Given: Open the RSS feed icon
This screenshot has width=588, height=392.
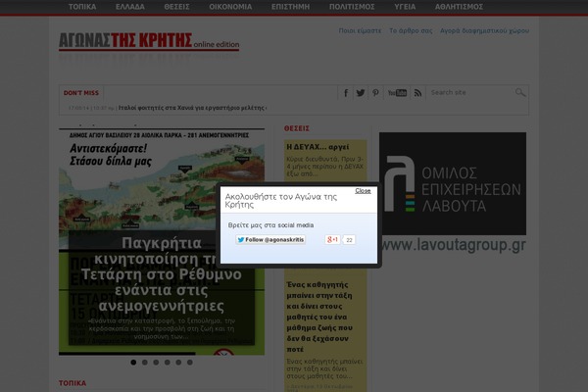Looking at the screenshot, I should (417, 93).
